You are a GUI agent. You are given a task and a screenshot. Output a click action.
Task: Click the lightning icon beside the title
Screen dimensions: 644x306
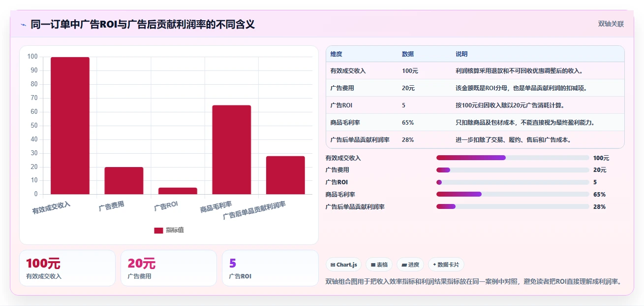tap(23, 25)
